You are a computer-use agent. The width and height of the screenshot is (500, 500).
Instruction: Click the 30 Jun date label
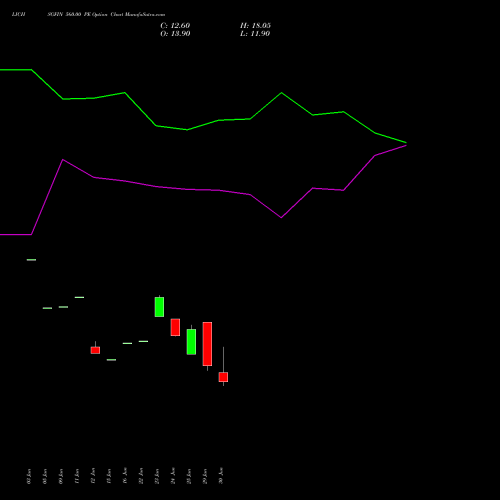click(221, 476)
